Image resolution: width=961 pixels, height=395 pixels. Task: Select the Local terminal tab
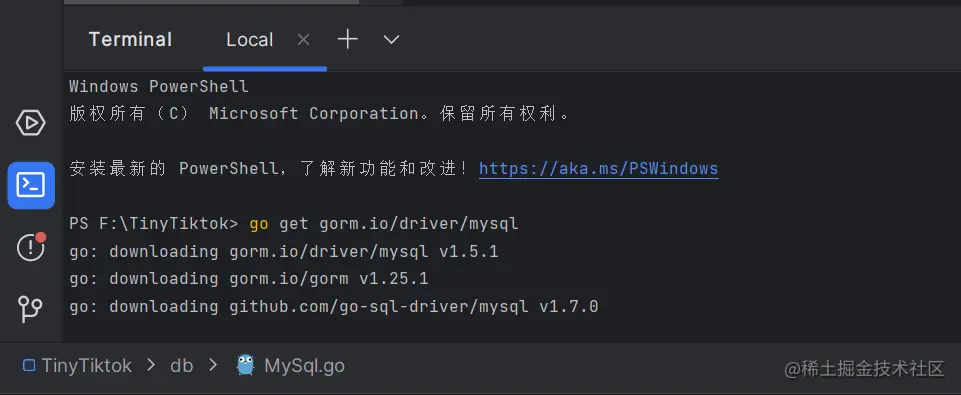pos(249,40)
